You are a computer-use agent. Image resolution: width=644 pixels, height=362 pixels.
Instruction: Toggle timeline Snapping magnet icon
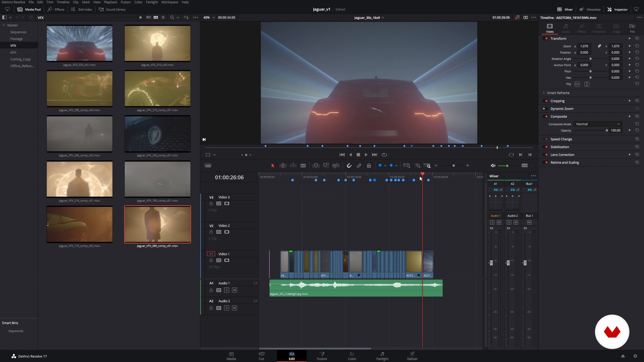click(x=349, y=166)
